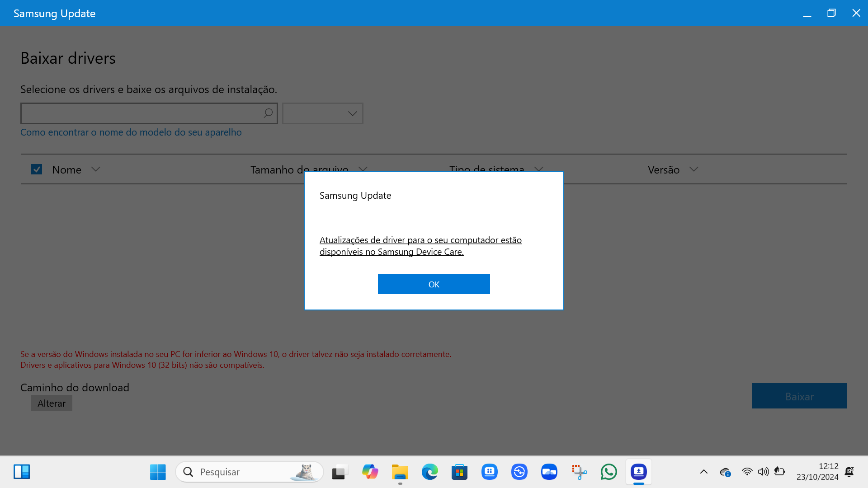Click the Versão column header text
This screenshot has height=488, width=868.
coord(664,170)
